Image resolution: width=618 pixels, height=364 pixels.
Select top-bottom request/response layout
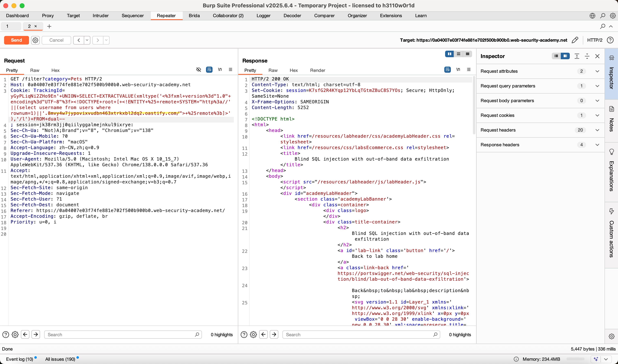coord(458,54)
